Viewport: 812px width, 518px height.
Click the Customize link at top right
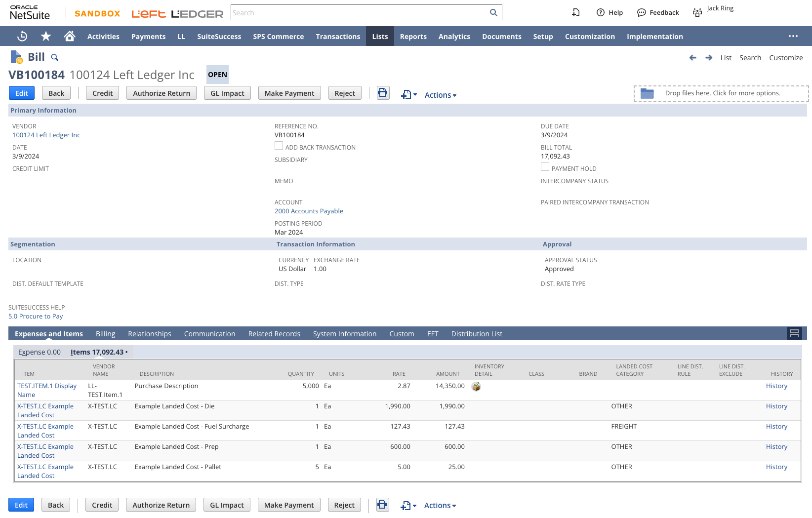coord(786,58)
